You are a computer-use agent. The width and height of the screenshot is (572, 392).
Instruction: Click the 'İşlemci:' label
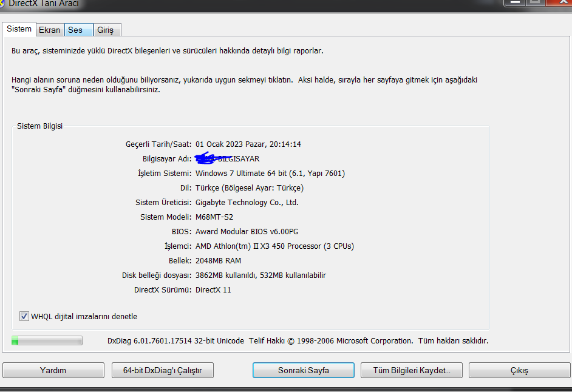coord(178,246)
